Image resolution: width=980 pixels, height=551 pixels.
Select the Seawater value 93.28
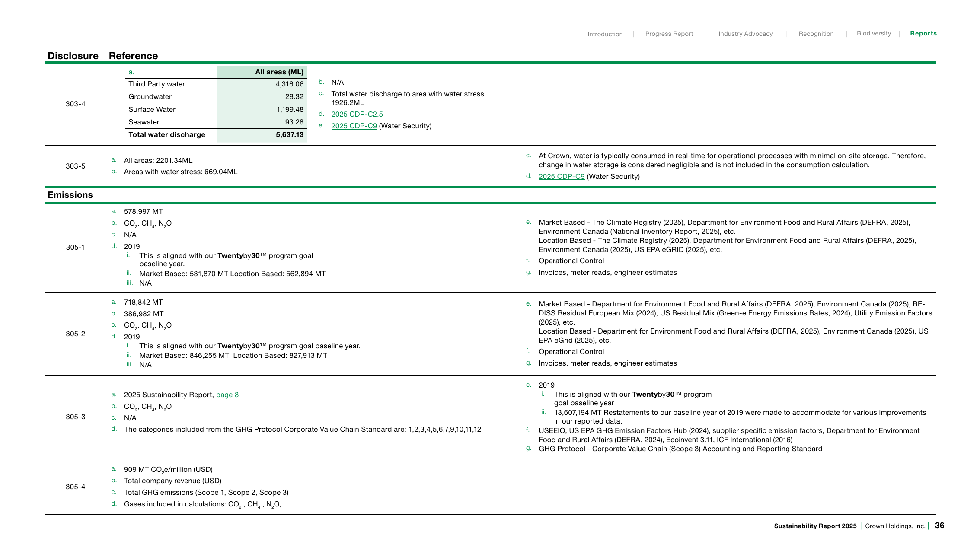click(294, 122)
